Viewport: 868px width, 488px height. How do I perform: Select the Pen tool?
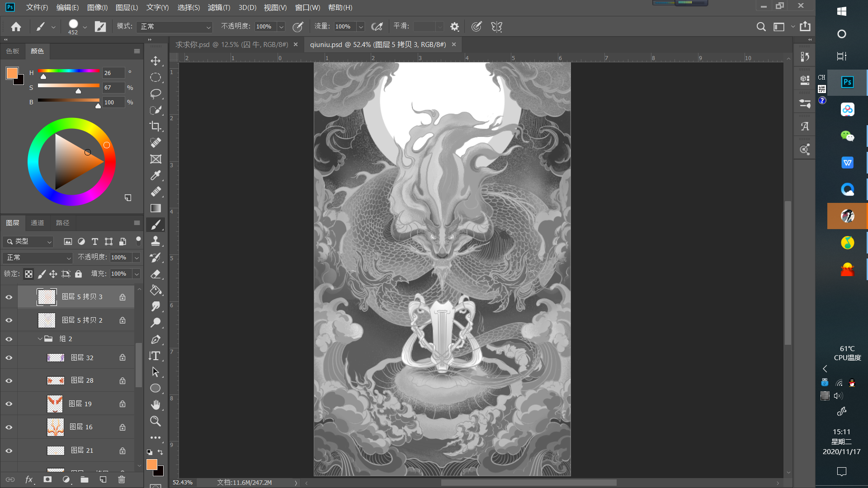click(x=156, y=339)
